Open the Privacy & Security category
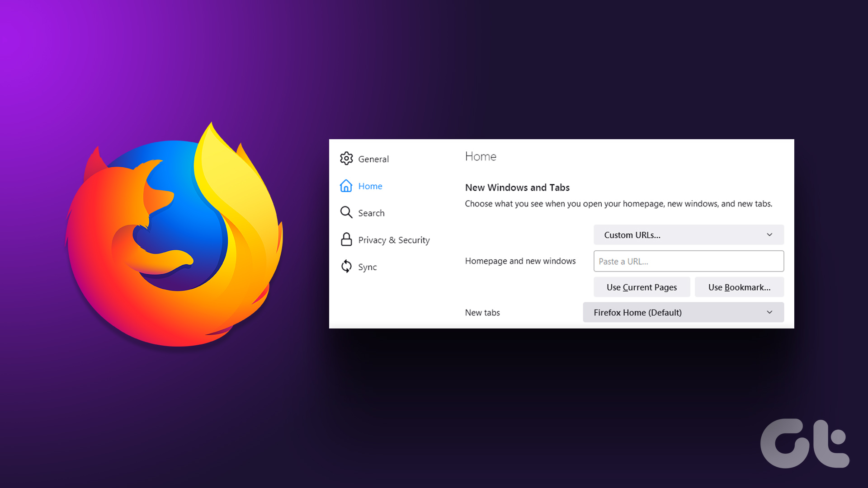Viewport: 868px width, 488px height. pos(394,240)
